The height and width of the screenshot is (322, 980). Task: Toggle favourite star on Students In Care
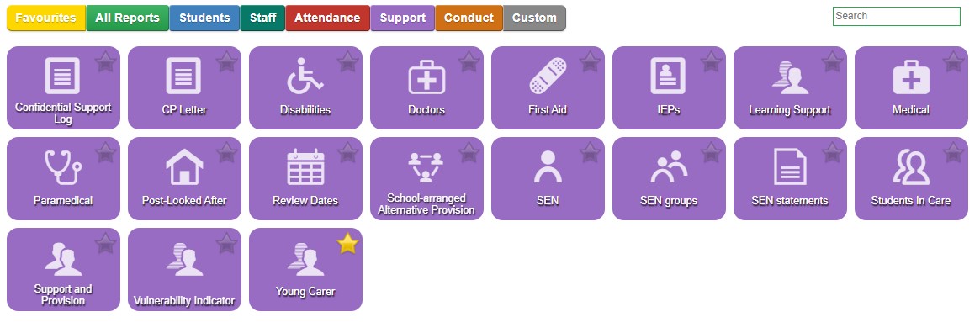953,152
